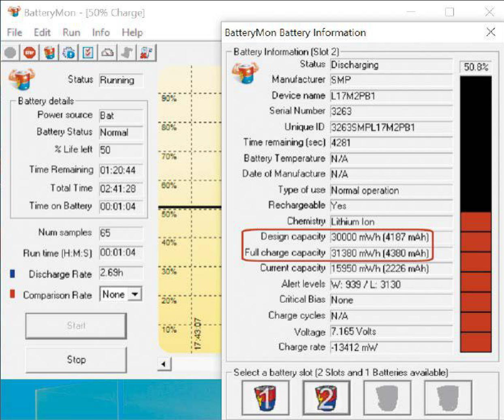
Task: Click Manufacturer value SMP
Action: click(391, 80)
